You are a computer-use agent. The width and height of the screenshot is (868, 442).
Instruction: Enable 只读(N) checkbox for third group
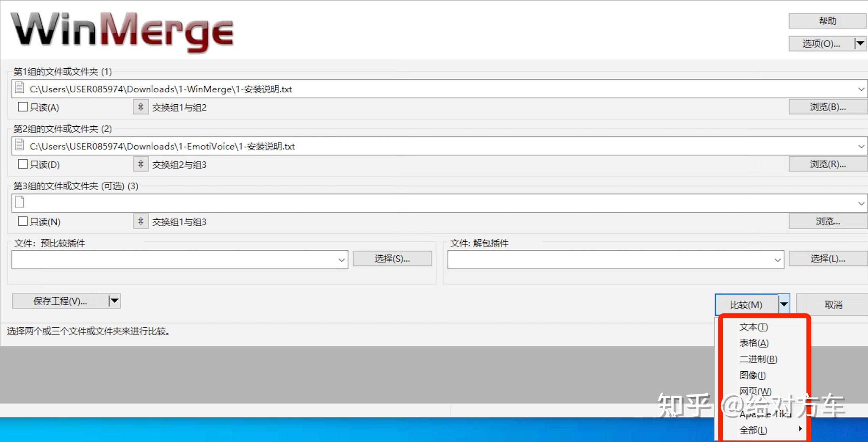[22, 221]
